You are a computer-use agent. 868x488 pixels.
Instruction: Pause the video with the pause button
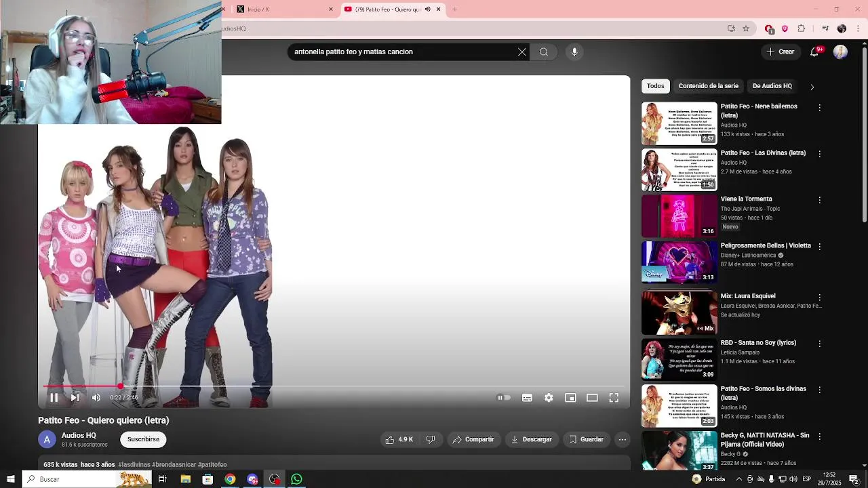[54, 398]
